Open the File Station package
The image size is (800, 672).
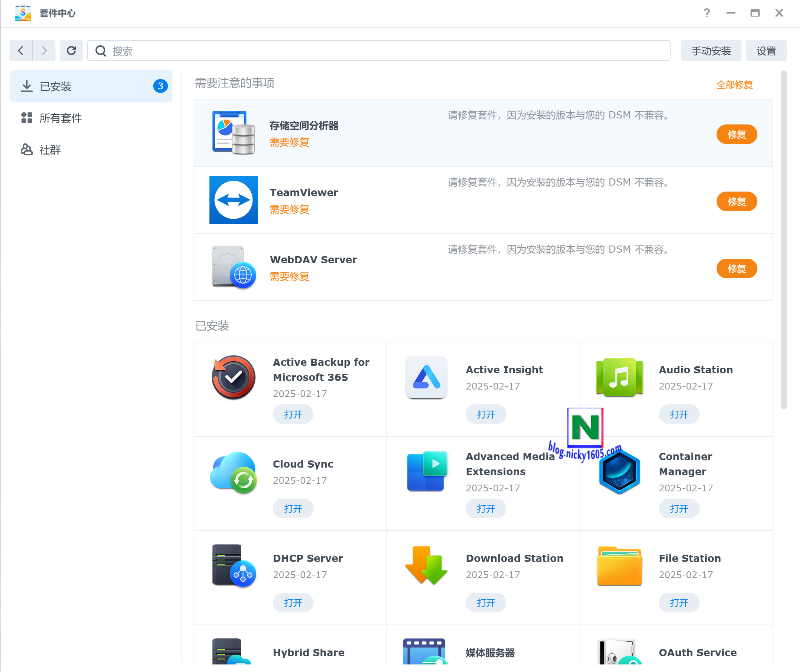679,603
